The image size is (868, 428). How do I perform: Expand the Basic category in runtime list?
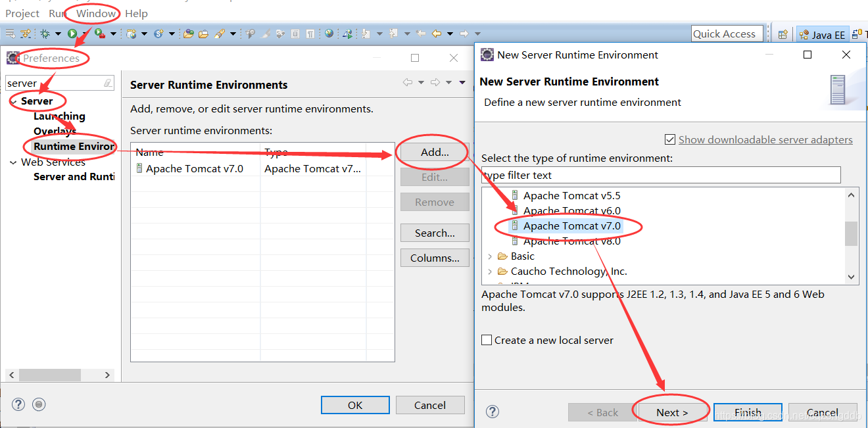click(490, 256)
